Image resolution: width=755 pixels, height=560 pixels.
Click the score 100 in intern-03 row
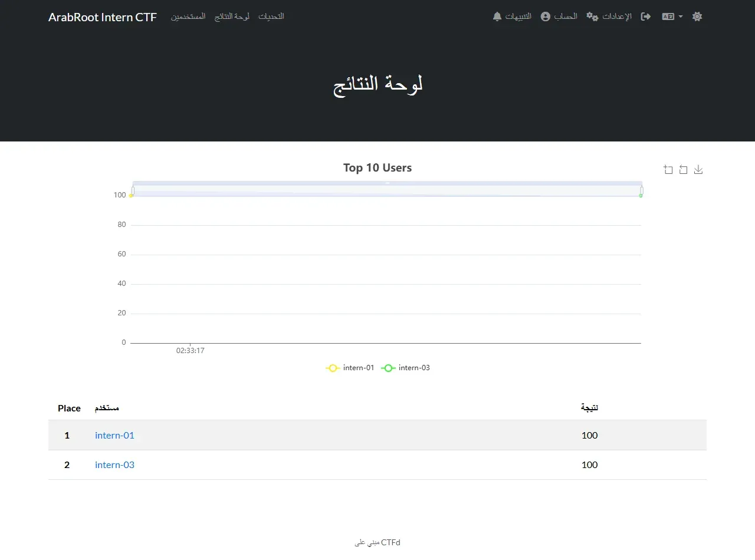tap(589, 465)
